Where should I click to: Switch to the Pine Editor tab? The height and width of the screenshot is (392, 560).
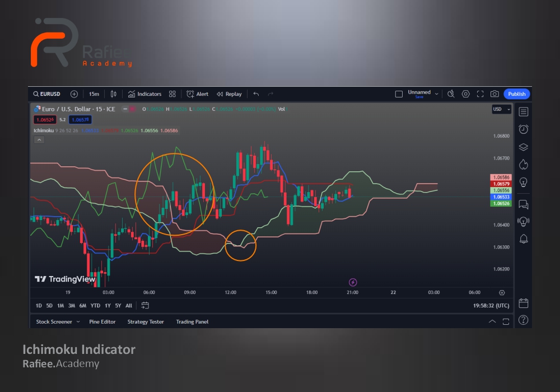[102, 321]
